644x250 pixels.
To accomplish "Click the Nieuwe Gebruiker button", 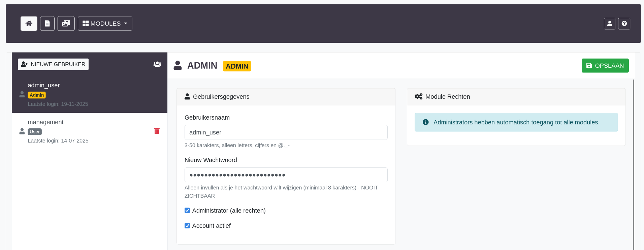I will (x=53, y=64).
